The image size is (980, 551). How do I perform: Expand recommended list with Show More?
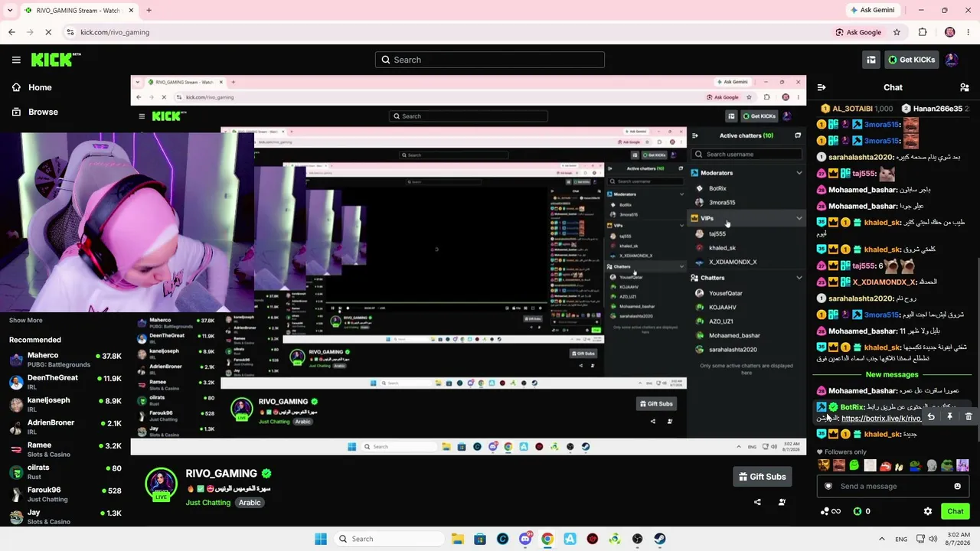point(26,321)
